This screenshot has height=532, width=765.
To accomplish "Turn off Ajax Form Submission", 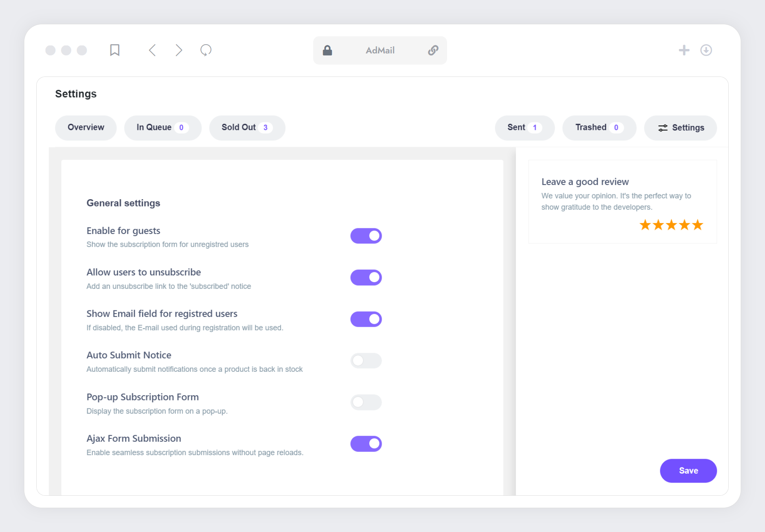I will point(366,444).
